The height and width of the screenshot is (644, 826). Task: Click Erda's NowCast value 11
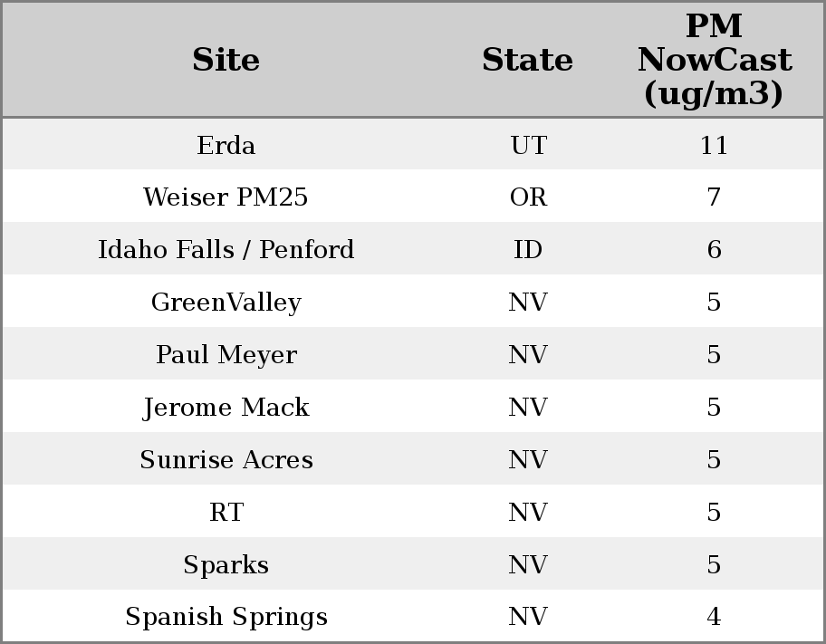714,145
